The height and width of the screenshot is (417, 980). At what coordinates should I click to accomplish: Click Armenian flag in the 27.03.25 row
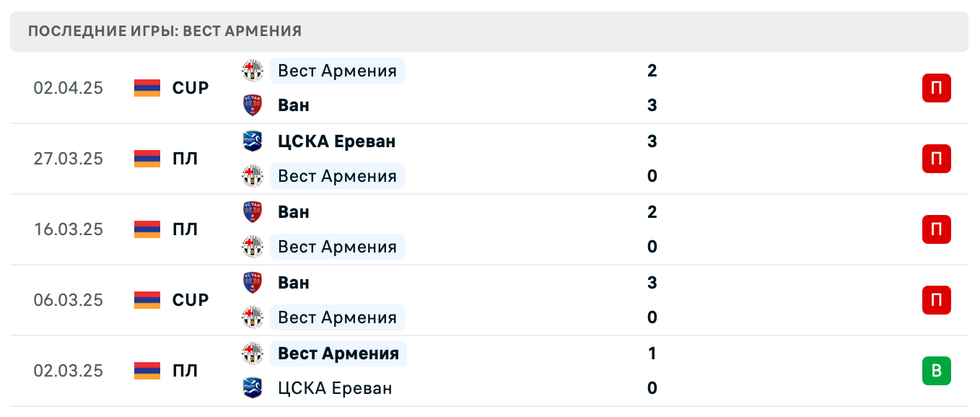[x=147, y=159]
